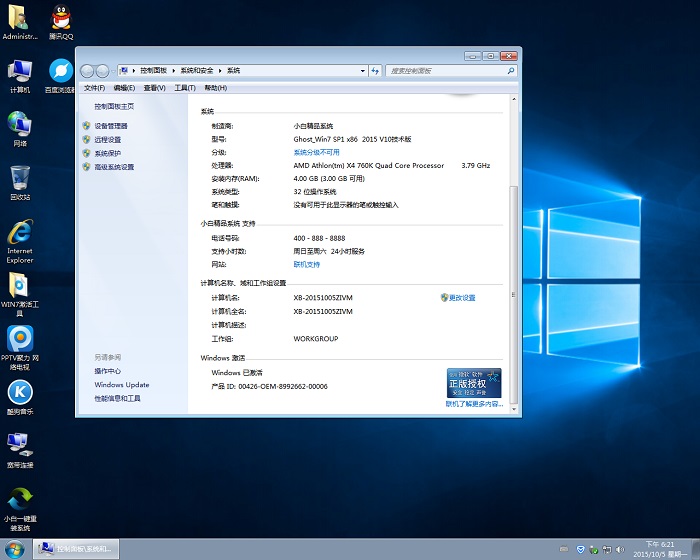Click the forward navigation arrow
This screenshot has width=700, height=560.
coord(102,71)
